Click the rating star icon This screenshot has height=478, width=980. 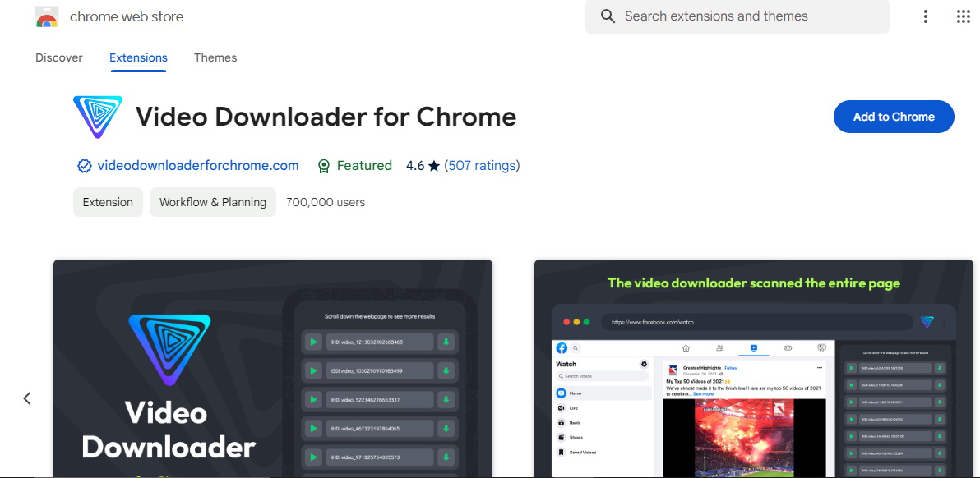coord(434,166)
